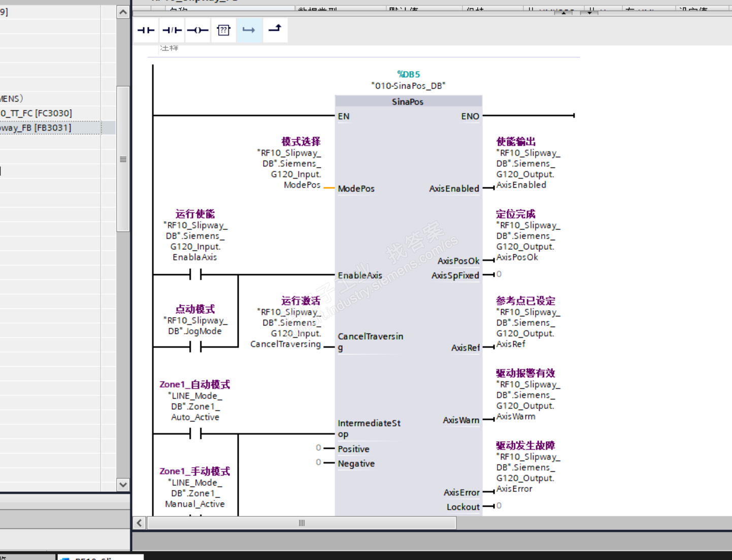Select the G120_Input.ModePos operand tag
Image resolution: width=732 pixels, height=560 pixels.
[x=289, y=169]
